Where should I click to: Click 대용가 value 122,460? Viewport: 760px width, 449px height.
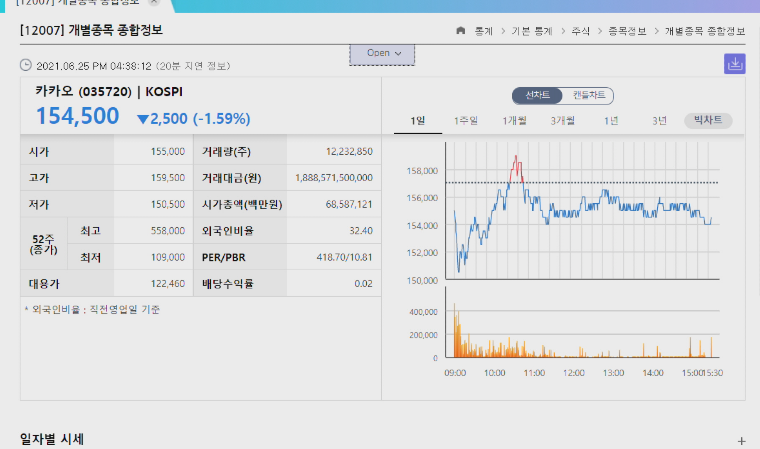click(168, 284)
